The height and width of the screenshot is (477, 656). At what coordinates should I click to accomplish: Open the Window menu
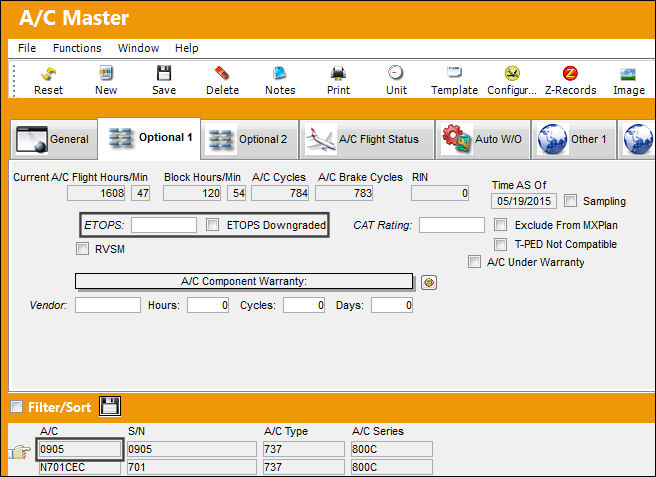click(138, 48)
